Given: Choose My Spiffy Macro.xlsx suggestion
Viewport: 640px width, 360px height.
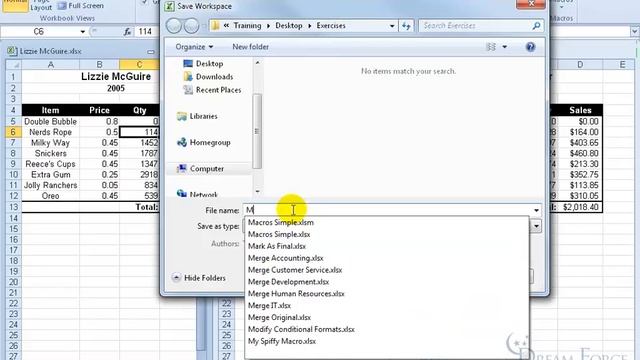Looking at the screenshot, I should (x=282, y=341).
